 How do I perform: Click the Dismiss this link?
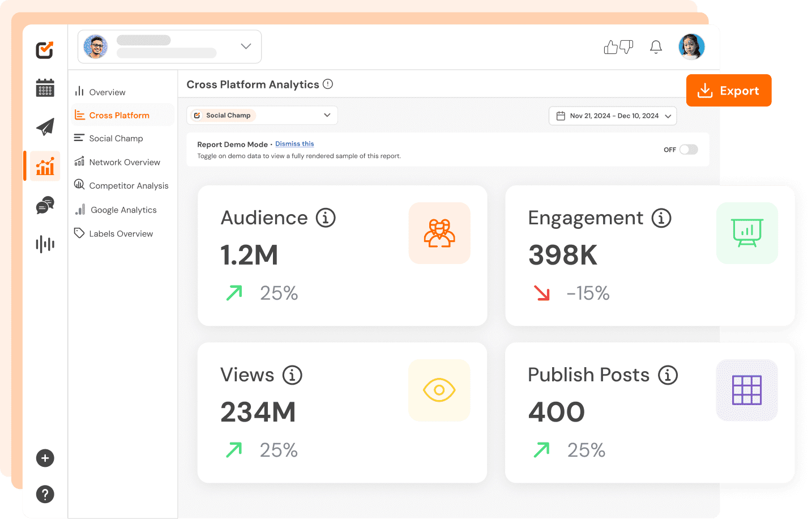pos(294,143)
